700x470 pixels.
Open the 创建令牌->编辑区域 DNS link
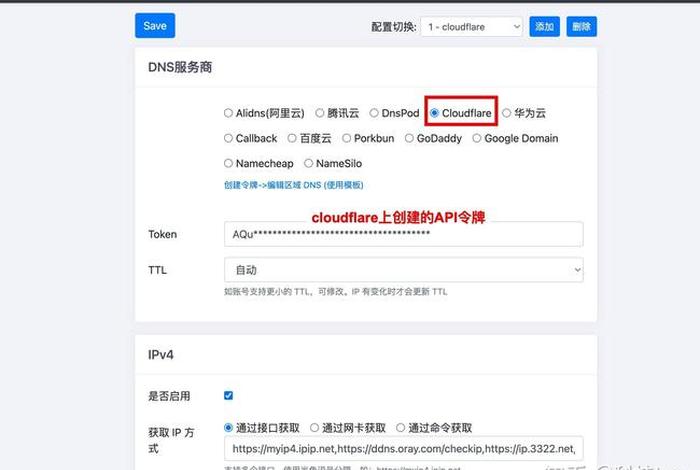click(x=293, y=185)
